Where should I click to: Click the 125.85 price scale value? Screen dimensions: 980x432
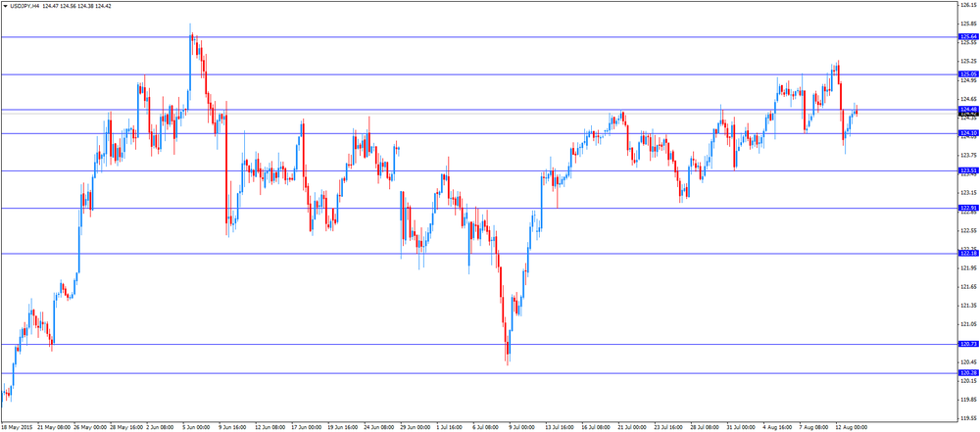pos(969,24)
